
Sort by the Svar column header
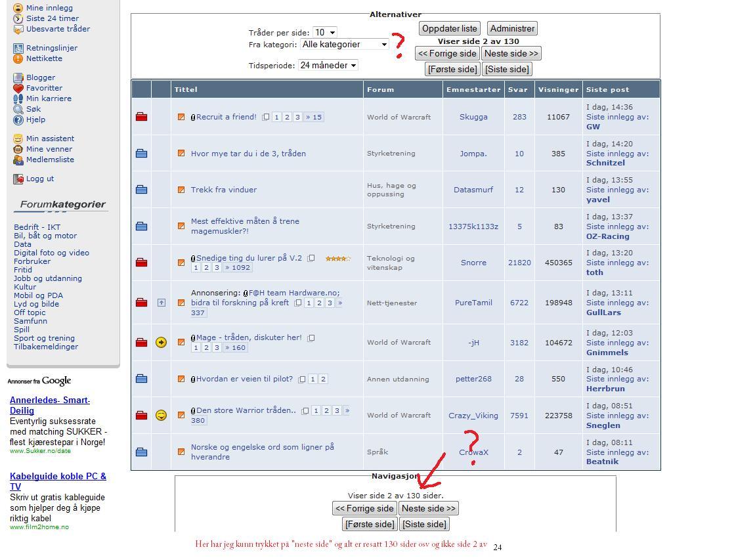tap(518, 89)
